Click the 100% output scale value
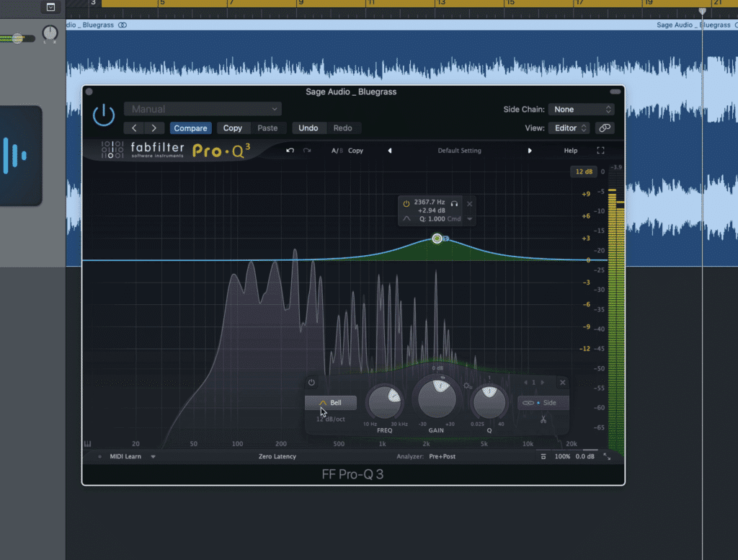Image resolution: width=738 pixels, height=560 pixels. click(562, 456)
